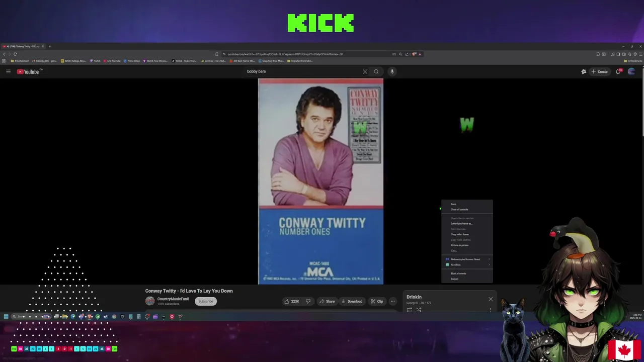Open the Imported bookmarks folder

[x=300, y=61]
